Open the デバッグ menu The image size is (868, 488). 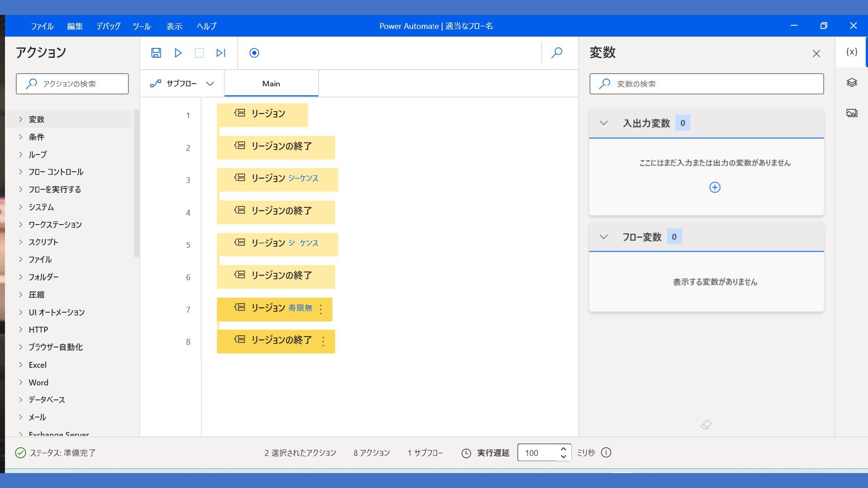(108, 26)
